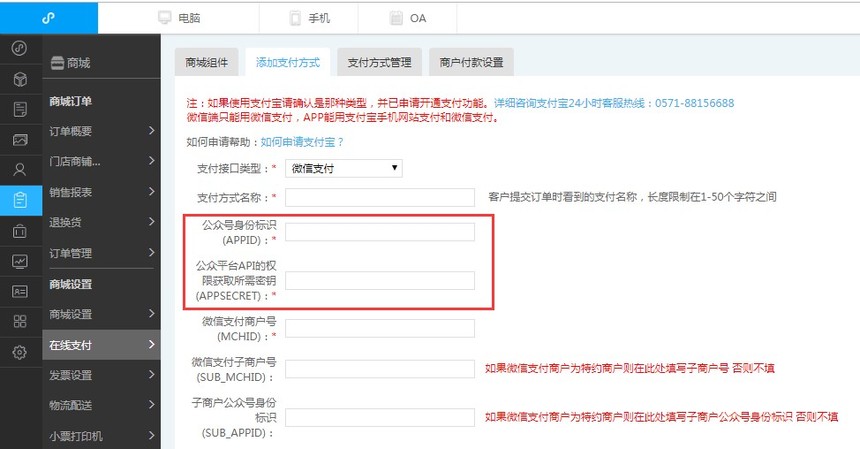Open the cube box sidebar icon
The image size is (860, 449).
click(20, 79)
